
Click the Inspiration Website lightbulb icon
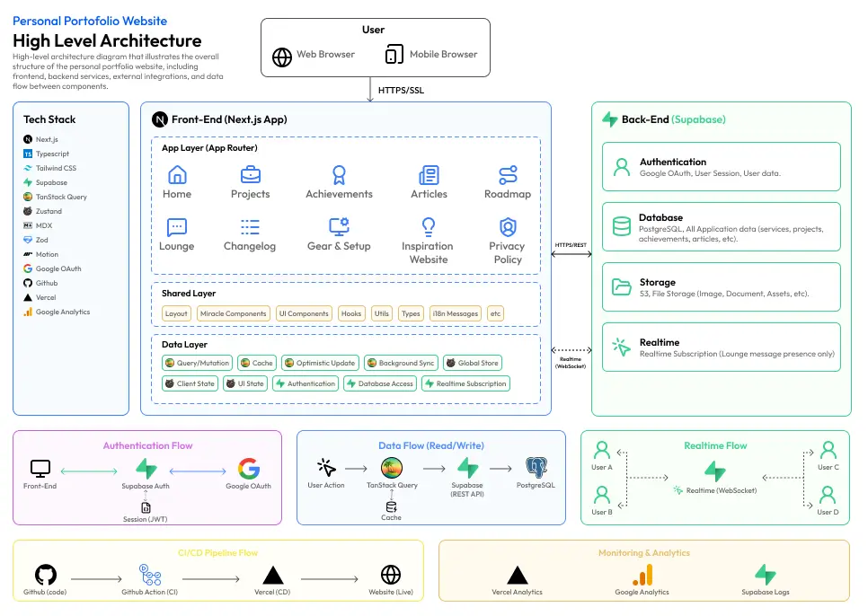pos(429,226)
